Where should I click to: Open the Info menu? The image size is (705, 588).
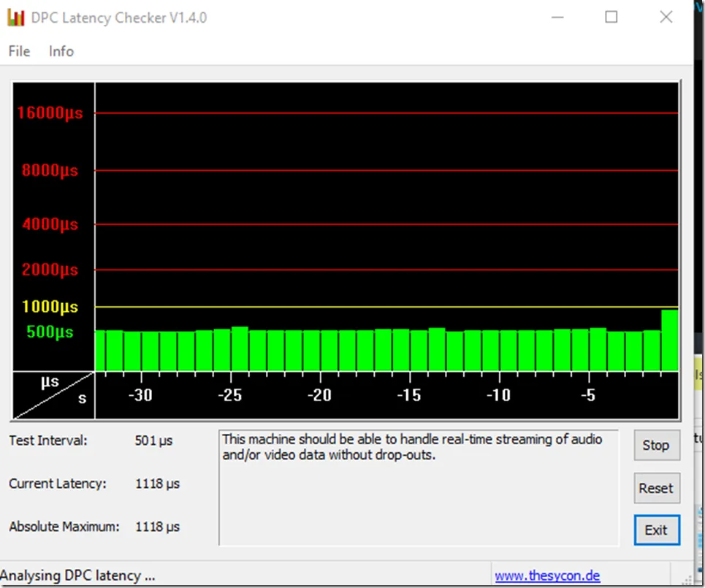tap(61, 51)
